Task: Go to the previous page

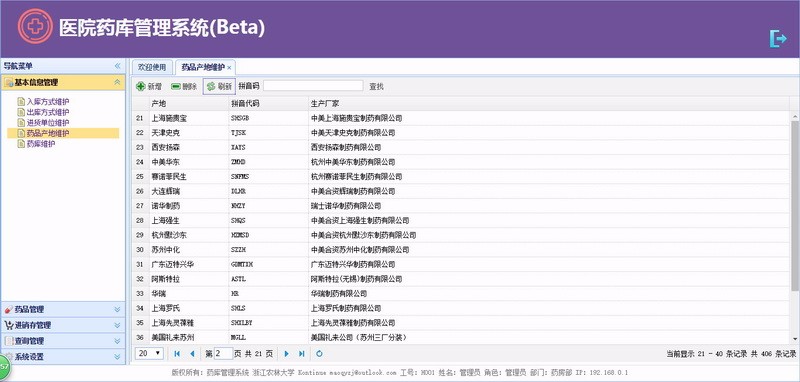Action: (x=192, y=353)
